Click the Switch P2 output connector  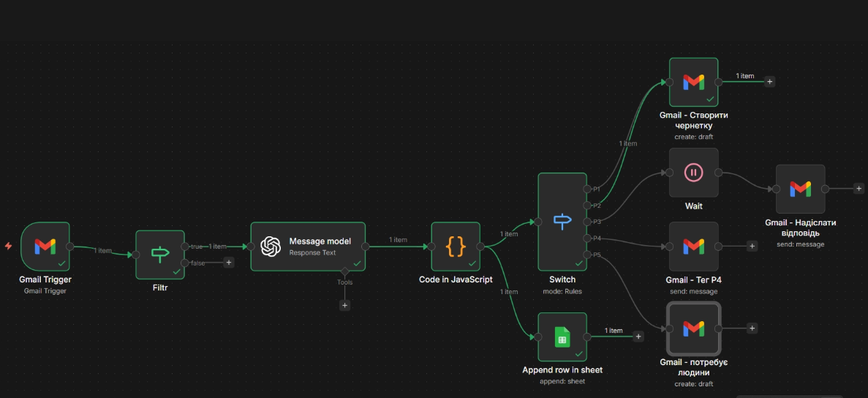[x=586, y=206]
